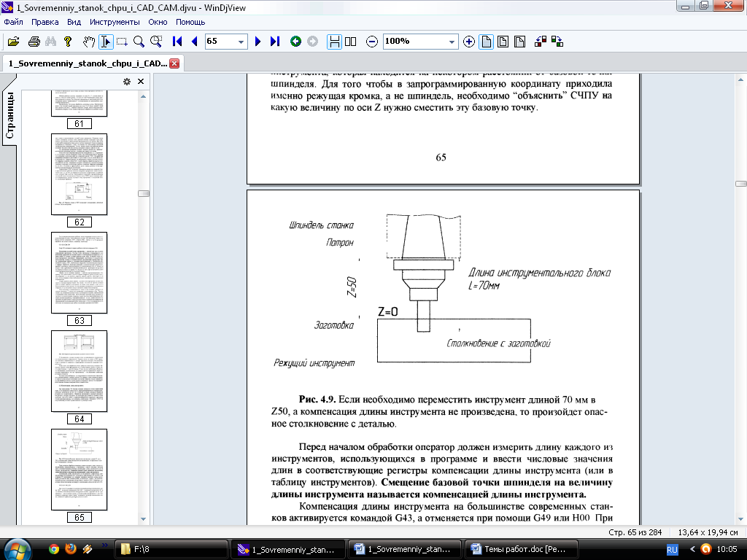Select page 64 thumbnail
The width and height of the screenshot is (747, 560).
coord(79,371)
